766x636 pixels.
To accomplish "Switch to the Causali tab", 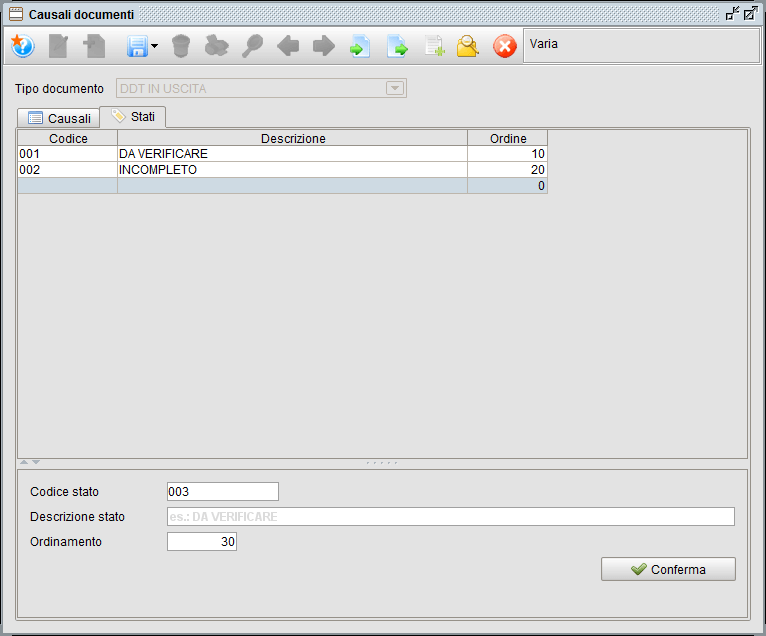I will click(59, 118).
